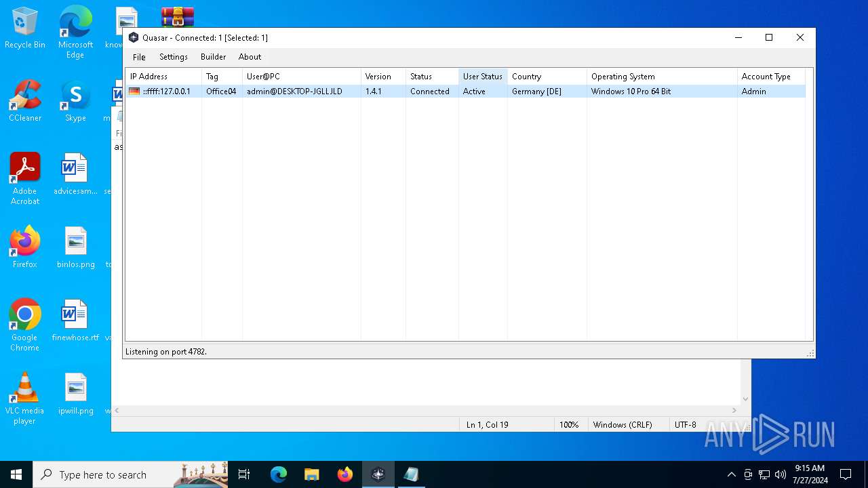Sort clients by IP Address column
Image resolution: width=868 pixels, height=488 pixels.
(x=163, y=77)
